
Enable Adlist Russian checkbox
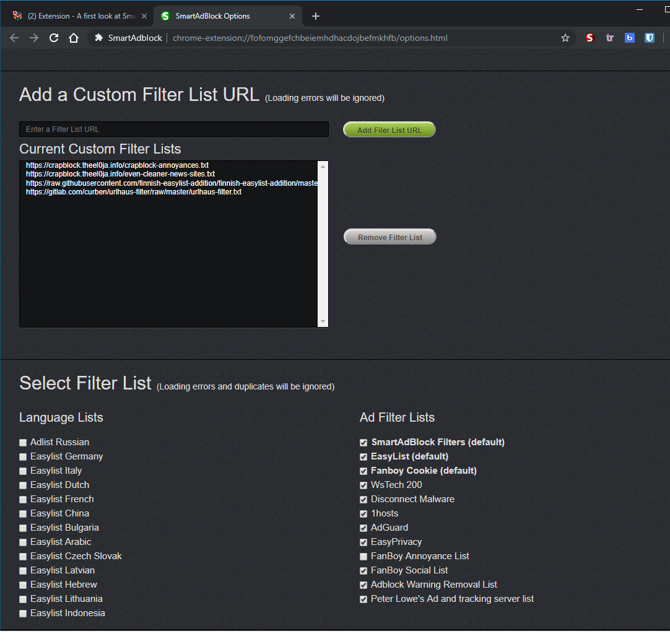point(23,443)
